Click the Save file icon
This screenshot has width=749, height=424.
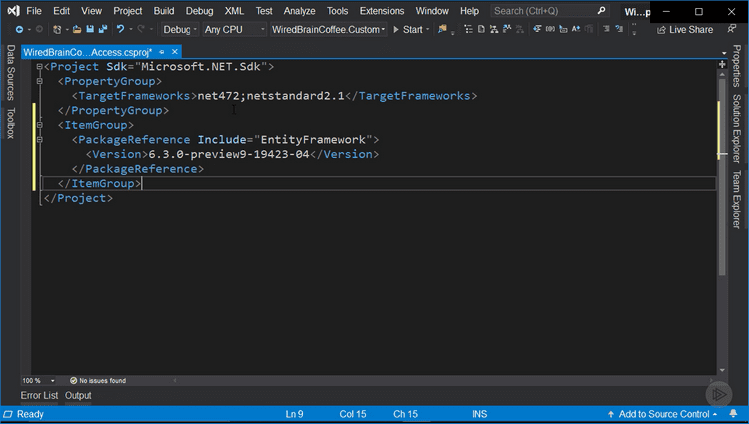pyautogui.click(x=90, y=30)
